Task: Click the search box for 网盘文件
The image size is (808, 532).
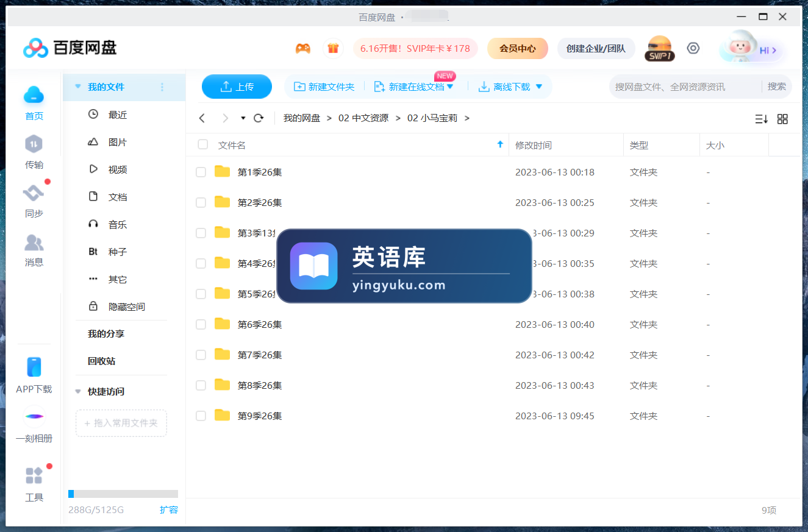Action: 685,87
